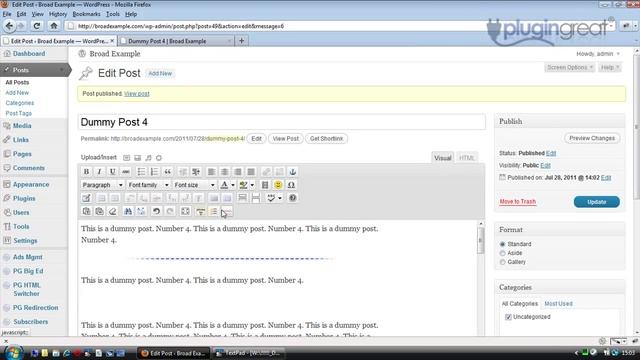640x360 pixels.
Task: Click the editor content vertical scrollbar
Action: (x=481, y=278)
